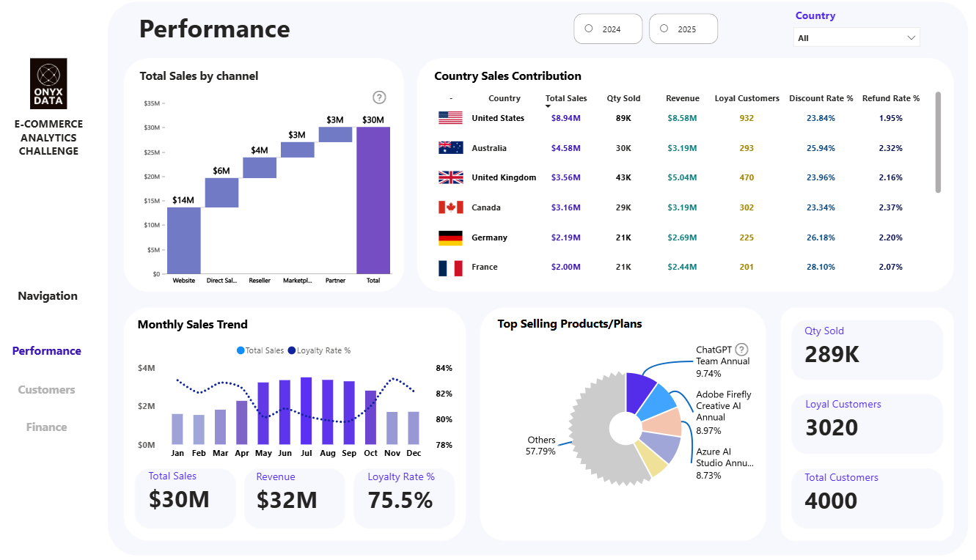976x560 pixels.
Task: Click the United States flag icon
Action: coord(450,118)
